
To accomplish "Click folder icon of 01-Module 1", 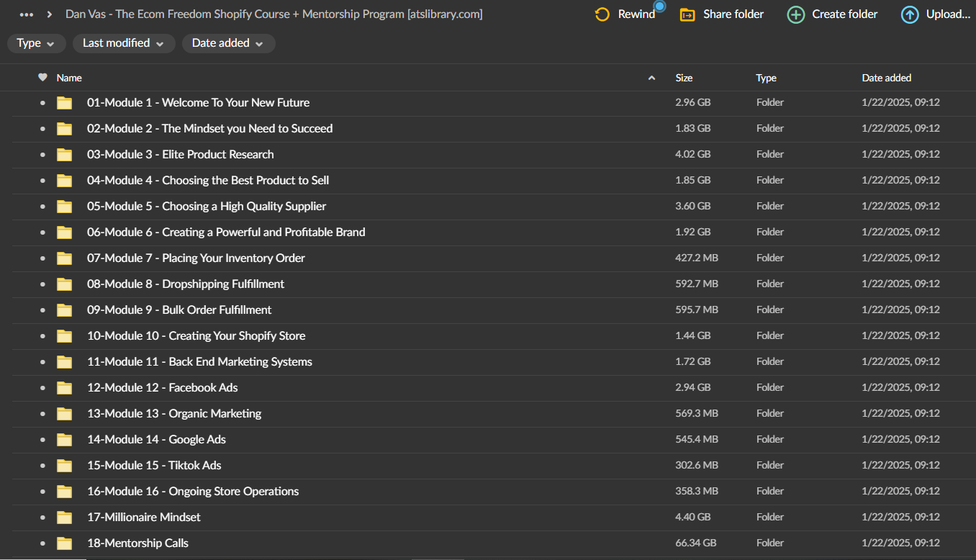I will pos(65,103).
